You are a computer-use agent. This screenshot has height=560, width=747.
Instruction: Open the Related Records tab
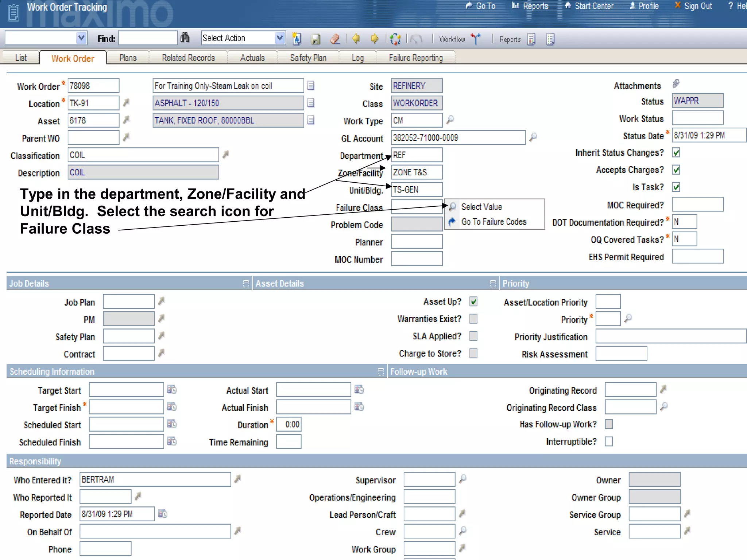click(188, 58)
